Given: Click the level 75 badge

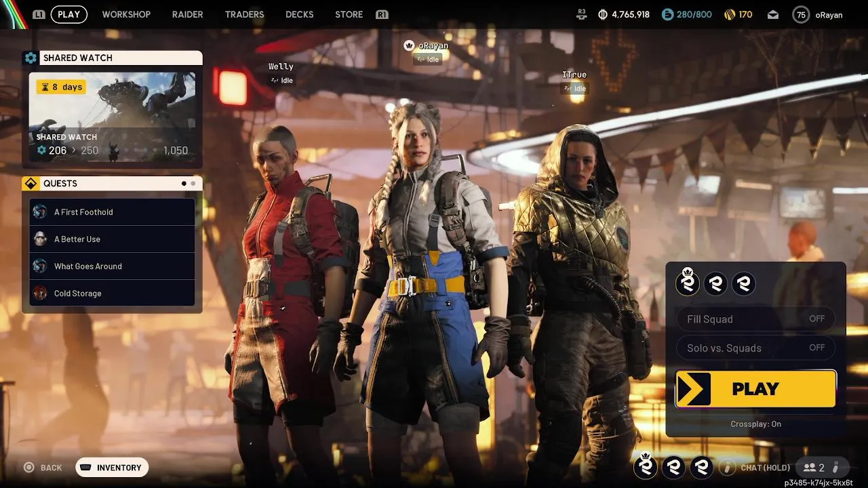Looking at the screenshot, I should (801, 14).
